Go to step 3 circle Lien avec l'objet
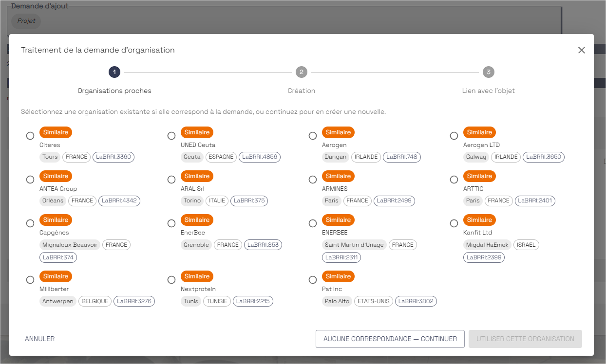The image size is (606, 364). (x=489, y=72)
